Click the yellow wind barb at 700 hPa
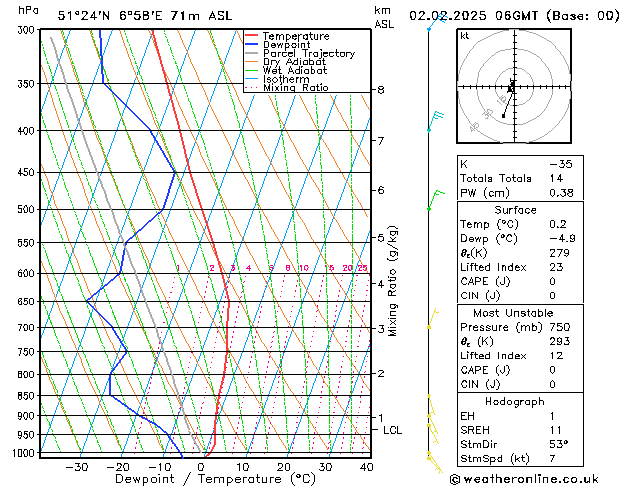 (x=432, y=319)
